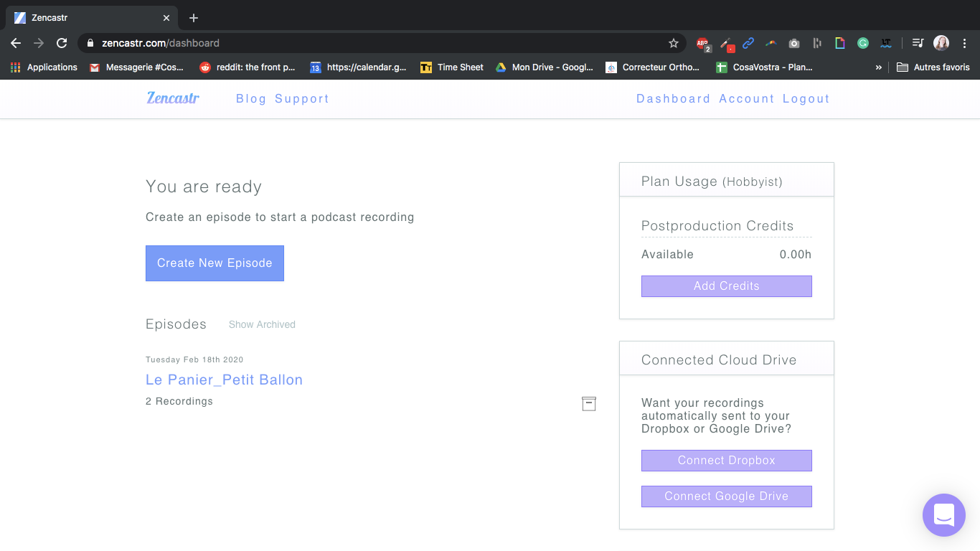
Task: Click the "2 Recordings" text
Action: pos(179,401)
